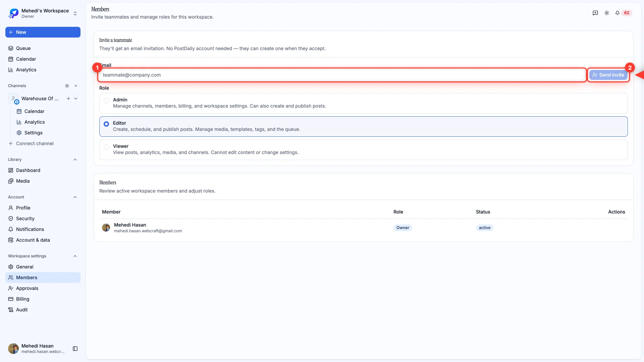This screenshot has width=644, height=362.
Task: Open General workspace settings
Action: [43, 267]
